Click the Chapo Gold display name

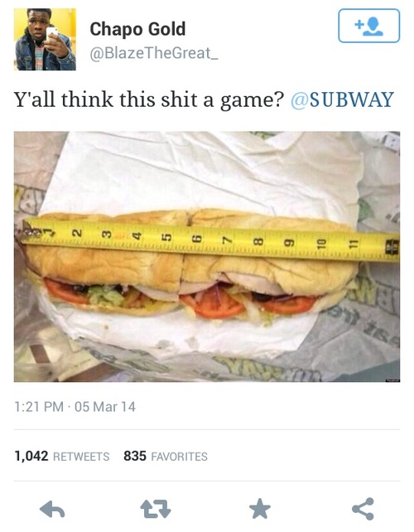(x=137, y=29)
